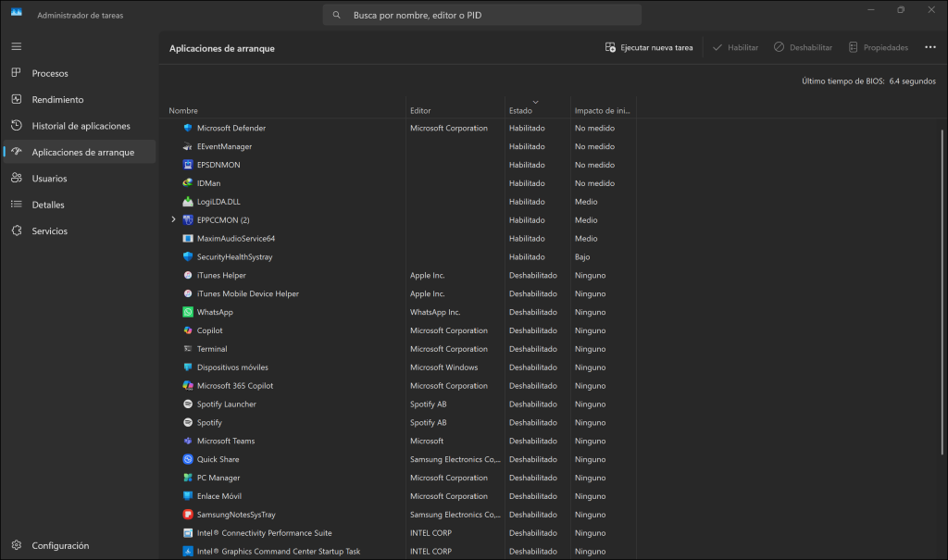Open Configuración at the bottom of sidebar

(60, 545)
